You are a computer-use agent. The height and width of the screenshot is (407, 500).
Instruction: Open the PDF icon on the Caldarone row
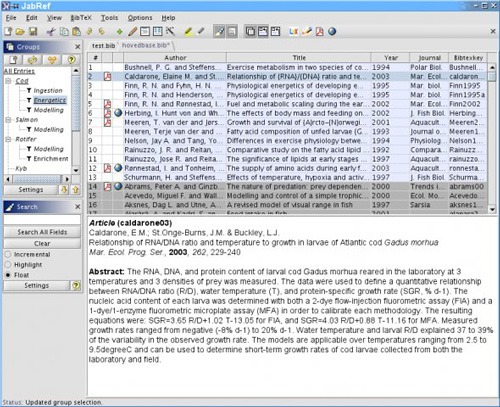tap(107, 76)
